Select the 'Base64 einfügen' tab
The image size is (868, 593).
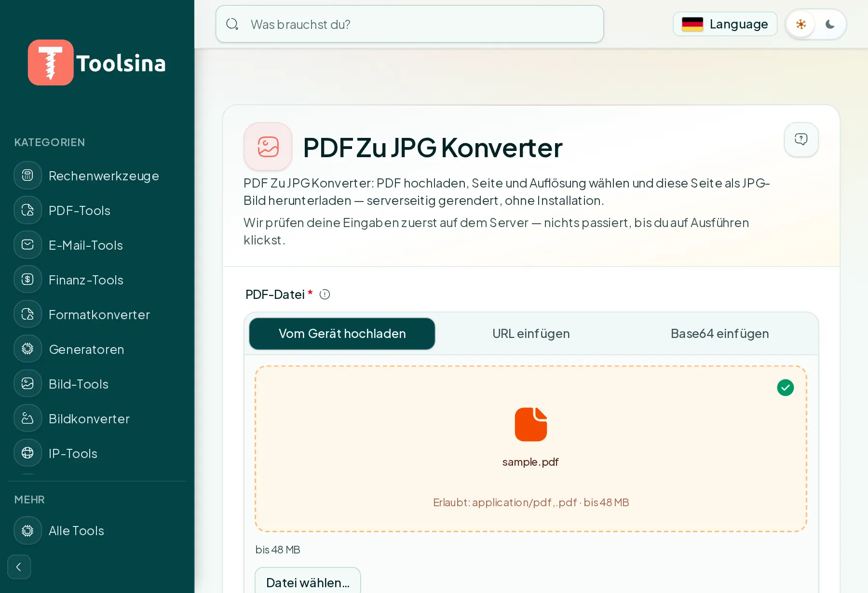point(719,334)
